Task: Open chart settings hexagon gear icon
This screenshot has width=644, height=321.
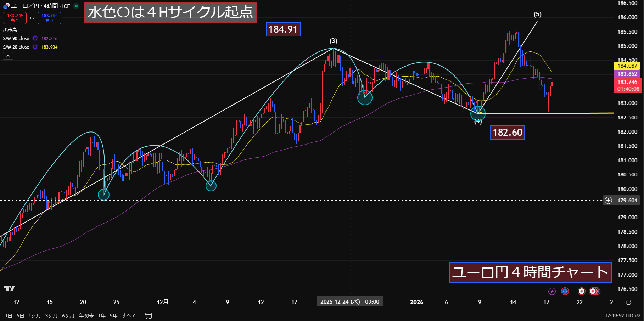Action: click(x=628, y=302)
